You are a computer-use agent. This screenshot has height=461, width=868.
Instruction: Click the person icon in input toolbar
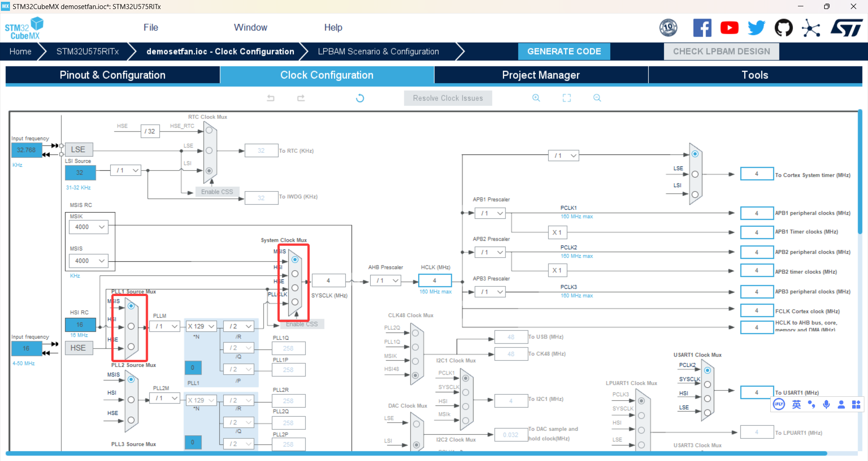click(x=841, y=405)
